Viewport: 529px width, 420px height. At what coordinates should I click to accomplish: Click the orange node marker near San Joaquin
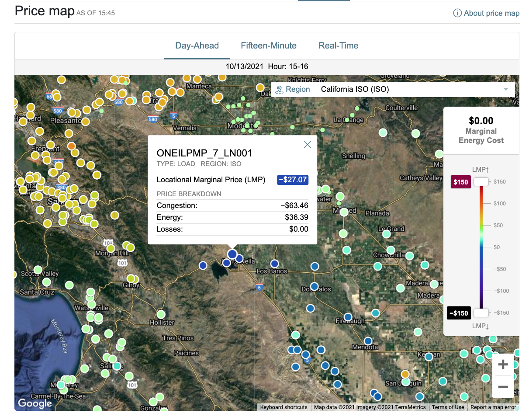tap(405, 374)
